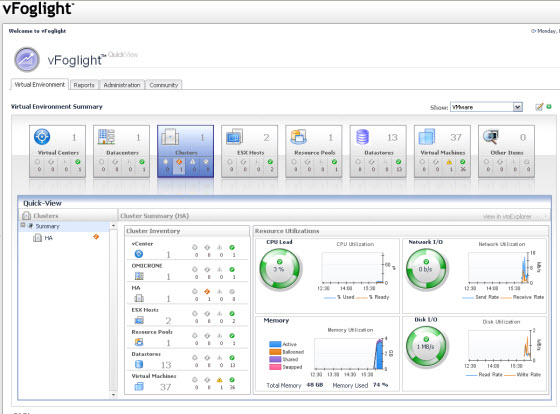Click the pink Swapped memory legend swatch
This screenshot has width=560, height=414.
[275, 367]
